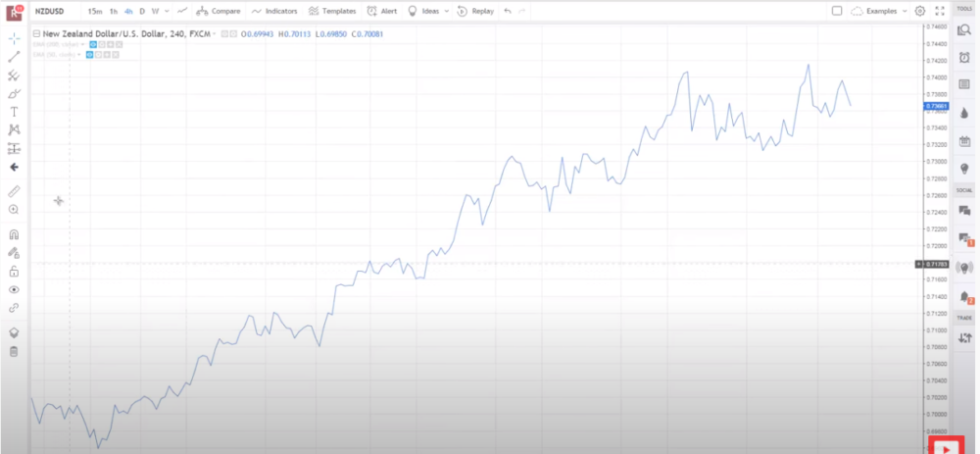This screenshot has width=980, height=454.
Task: Expand the EMA 50 legend dropdown arrow
Action: [x=79, y=54]
